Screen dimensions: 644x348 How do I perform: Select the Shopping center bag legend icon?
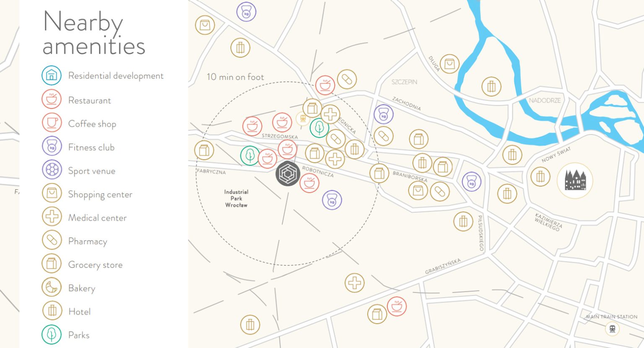pos(52,193)
